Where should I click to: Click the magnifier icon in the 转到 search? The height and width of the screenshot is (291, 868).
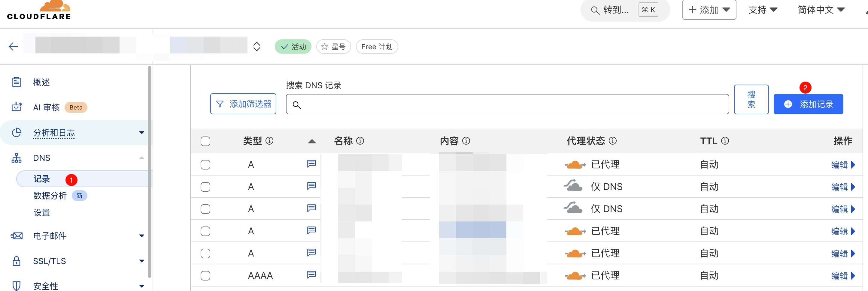pos(595,10)
